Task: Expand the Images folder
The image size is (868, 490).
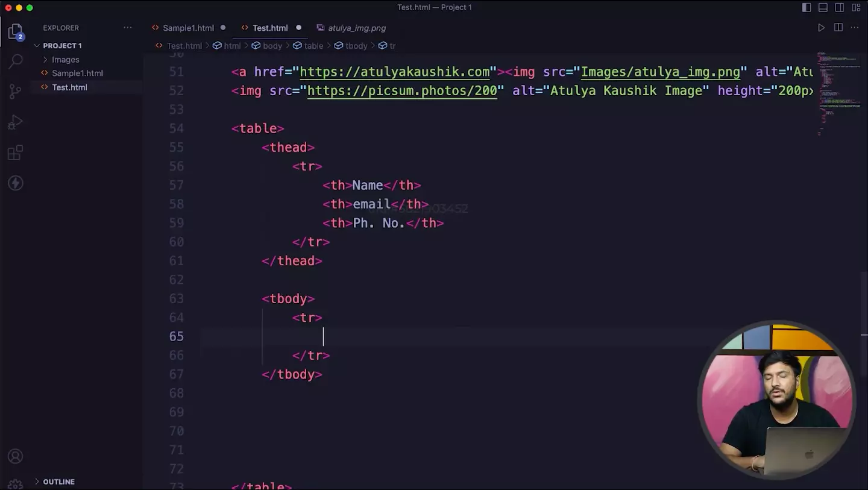Action: pyautogui.click(x=65, y=60)
